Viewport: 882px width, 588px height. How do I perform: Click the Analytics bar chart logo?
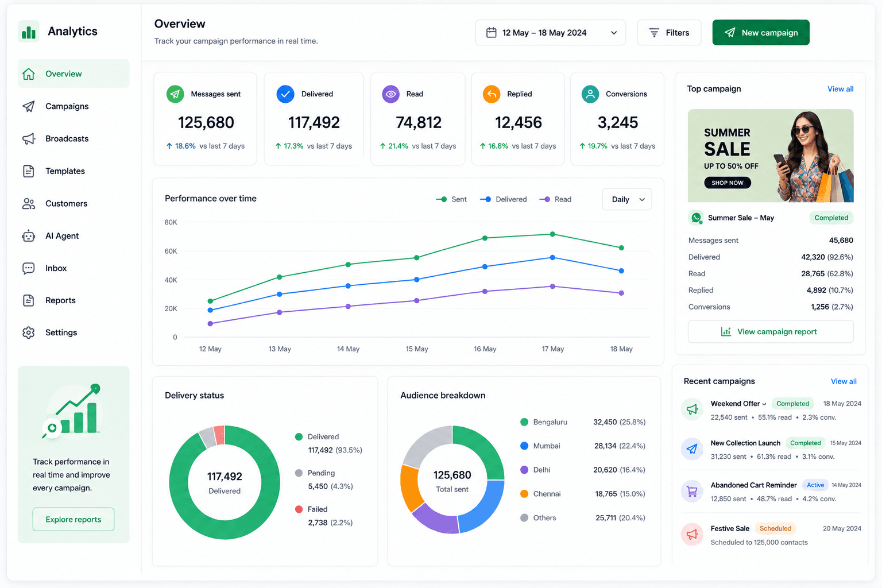click(29, 32)
